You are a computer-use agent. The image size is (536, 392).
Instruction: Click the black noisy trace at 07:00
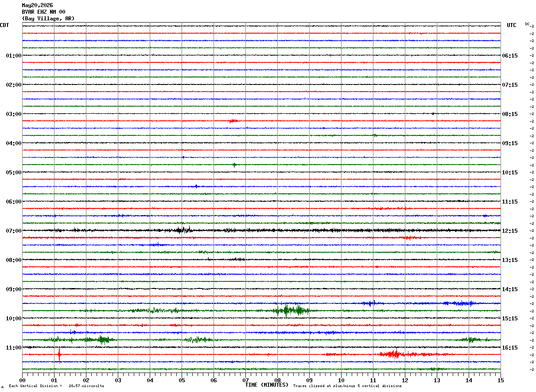point(261,230)
